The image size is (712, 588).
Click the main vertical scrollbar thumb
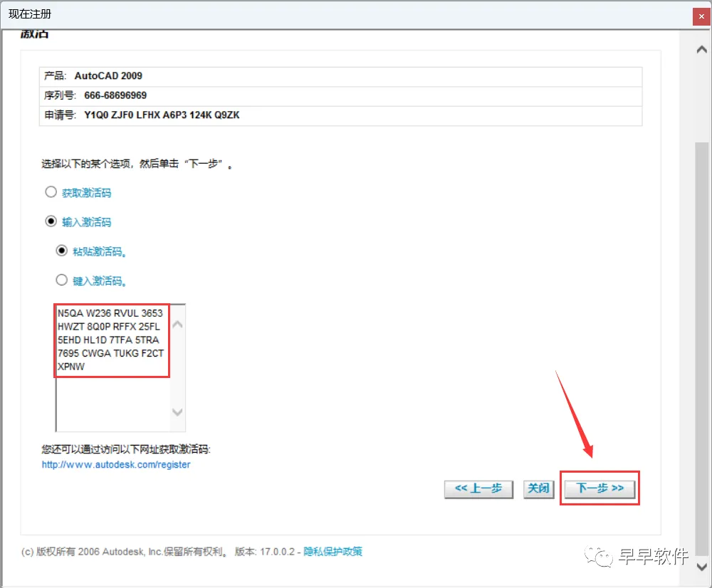pyautogui.click(x=702, y=349)
